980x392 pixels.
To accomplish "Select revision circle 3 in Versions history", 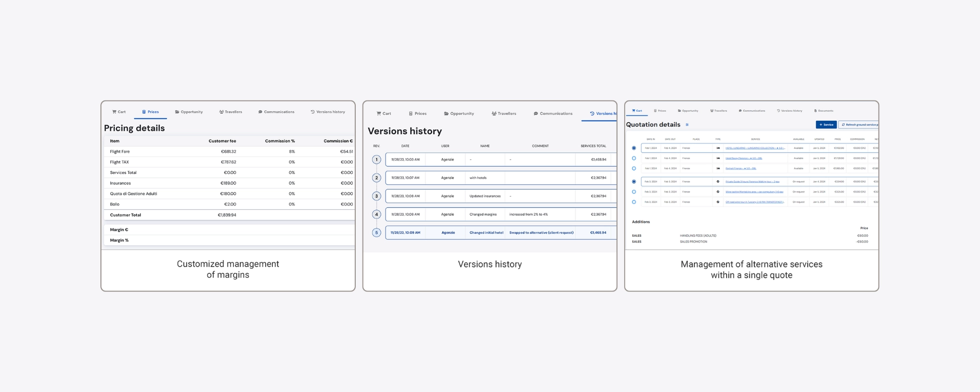I will click(376, 196).
